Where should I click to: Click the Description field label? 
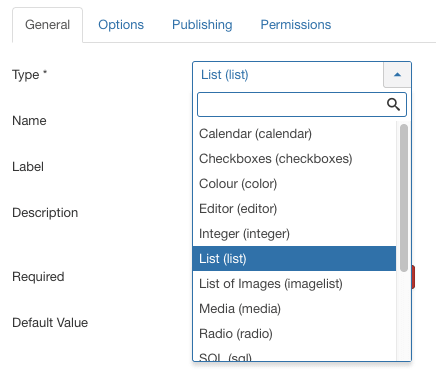tap(45, 213)
